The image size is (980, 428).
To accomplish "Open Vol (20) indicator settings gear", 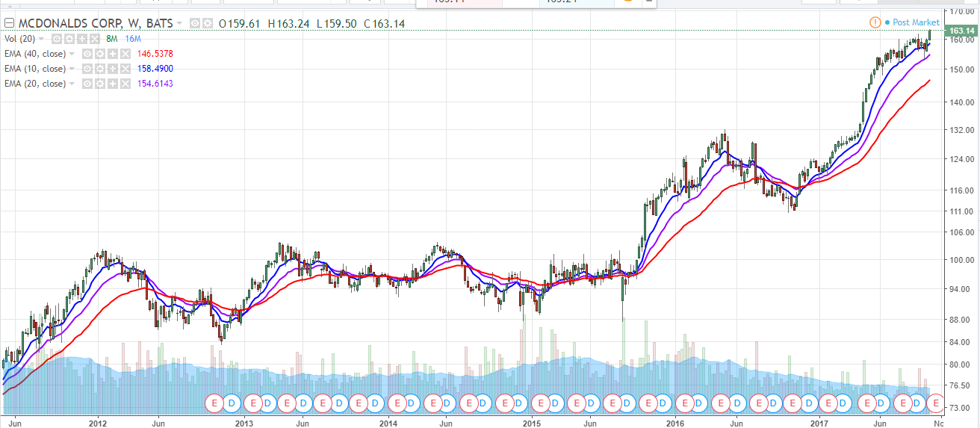I will point(69,39).
